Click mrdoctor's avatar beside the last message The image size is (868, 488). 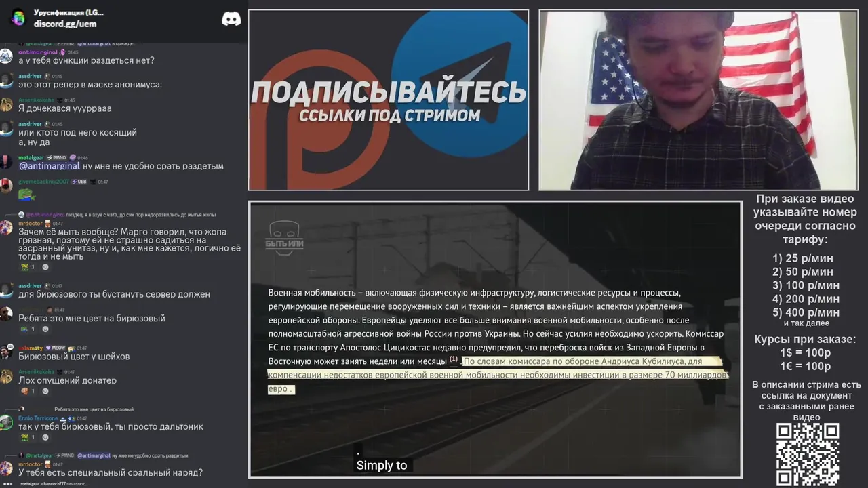[x=6, y=468]
